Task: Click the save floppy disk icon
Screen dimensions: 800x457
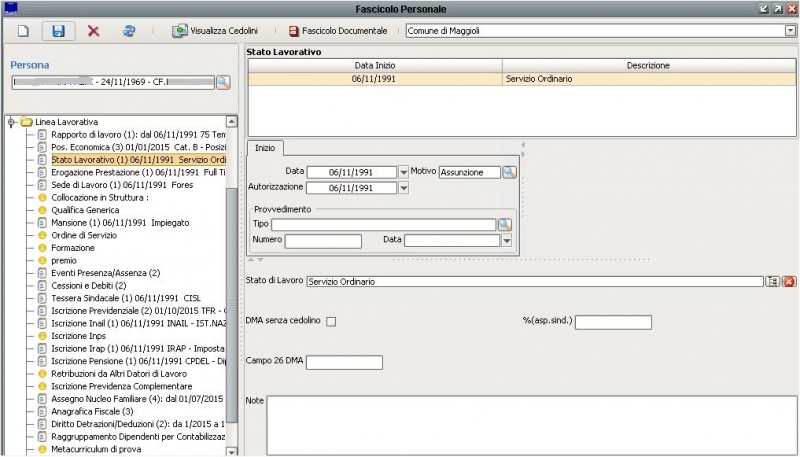Action: pos(58,31)
